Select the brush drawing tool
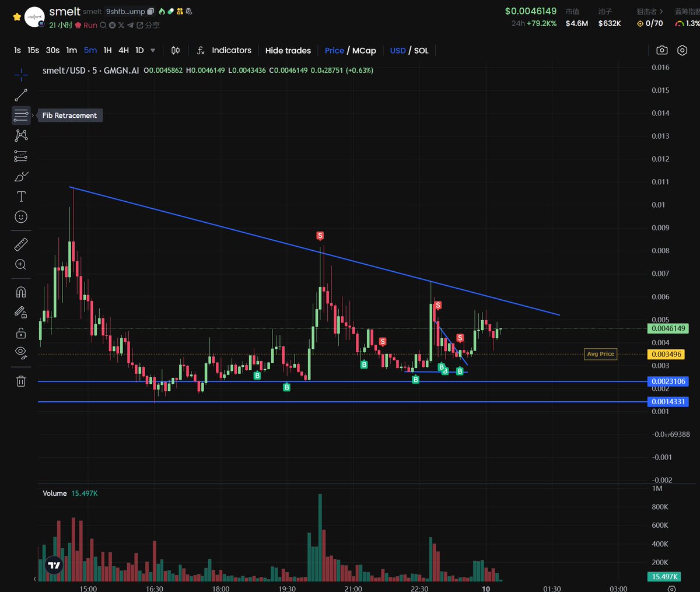The height and width of the screenshot is (592, 700). (x=21, y=176)
